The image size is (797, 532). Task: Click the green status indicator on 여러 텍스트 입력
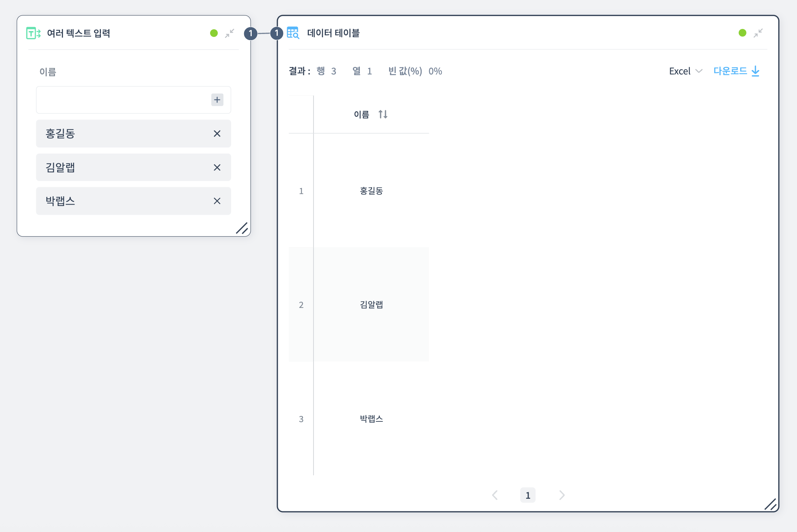(214, 33)
